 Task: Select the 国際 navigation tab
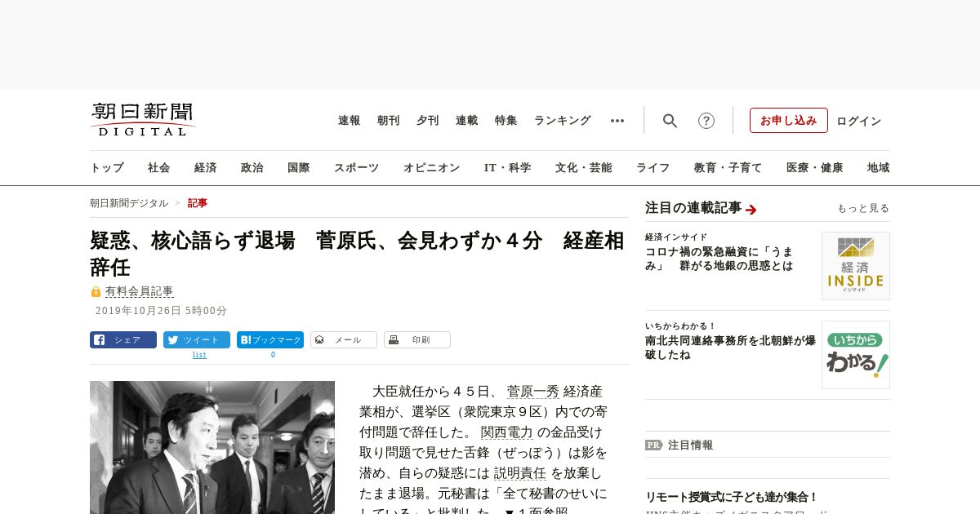299,168
